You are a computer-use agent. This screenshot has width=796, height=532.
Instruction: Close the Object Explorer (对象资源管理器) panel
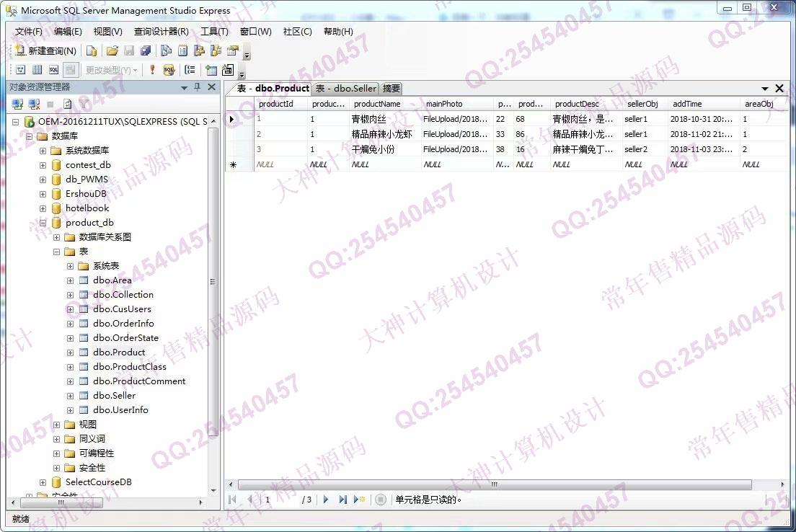212,87
